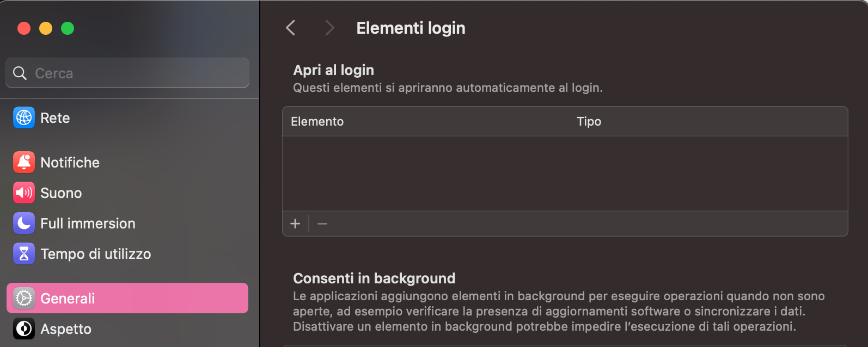Open the Notifiche settings pane

coord(70,162)
